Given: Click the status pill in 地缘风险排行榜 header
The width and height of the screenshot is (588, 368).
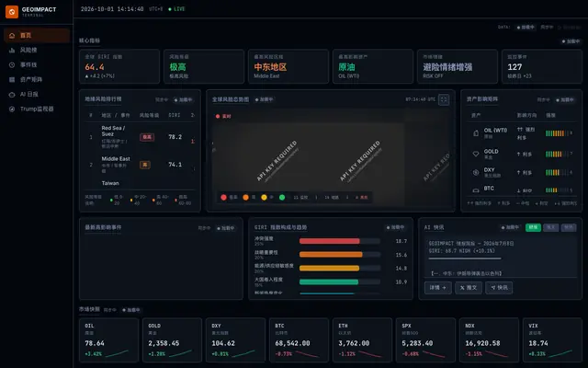Looking at the screenshot, I should [183, 100].
